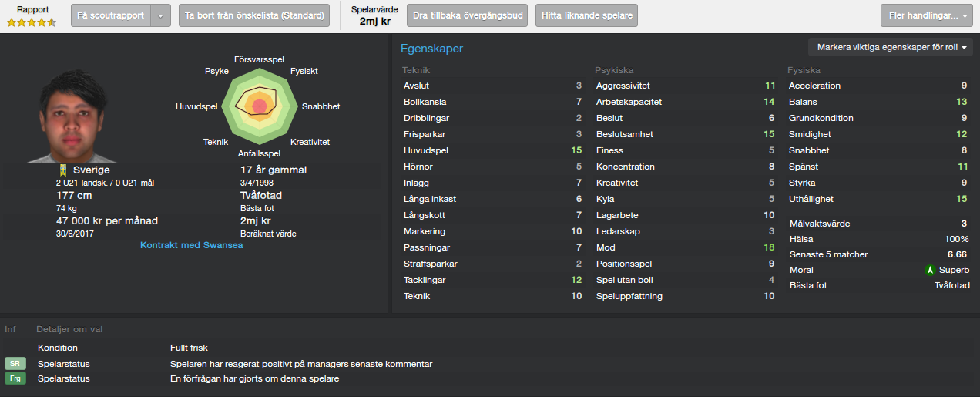
Task: Click Ta bort från önskelista (Standard)
Action: pyautogui.click(x=254, y=15)
